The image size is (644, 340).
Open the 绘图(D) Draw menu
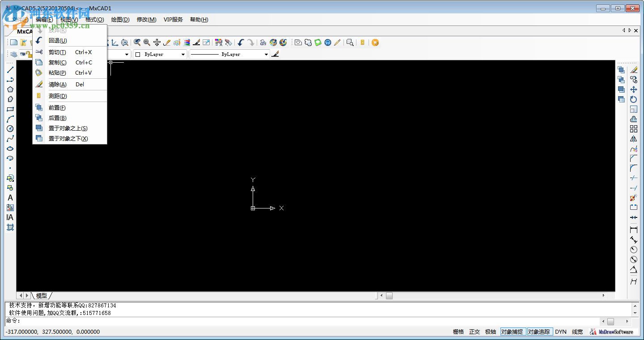point(120,20)
